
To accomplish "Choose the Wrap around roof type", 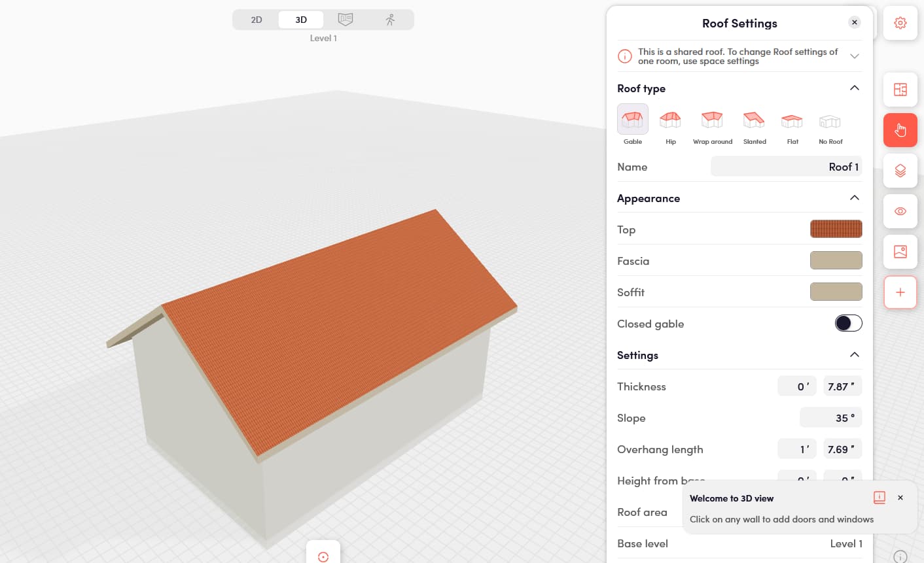I will click(x=712, y=124).
